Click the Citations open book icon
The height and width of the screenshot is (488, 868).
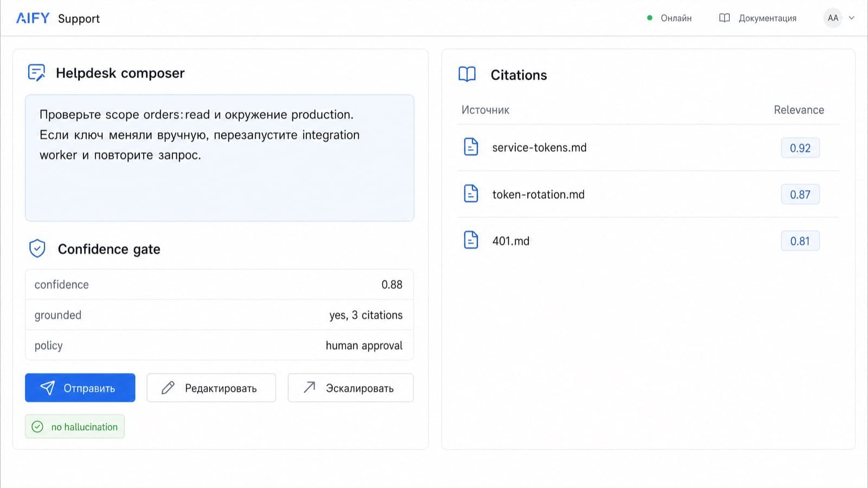(467, 74)
